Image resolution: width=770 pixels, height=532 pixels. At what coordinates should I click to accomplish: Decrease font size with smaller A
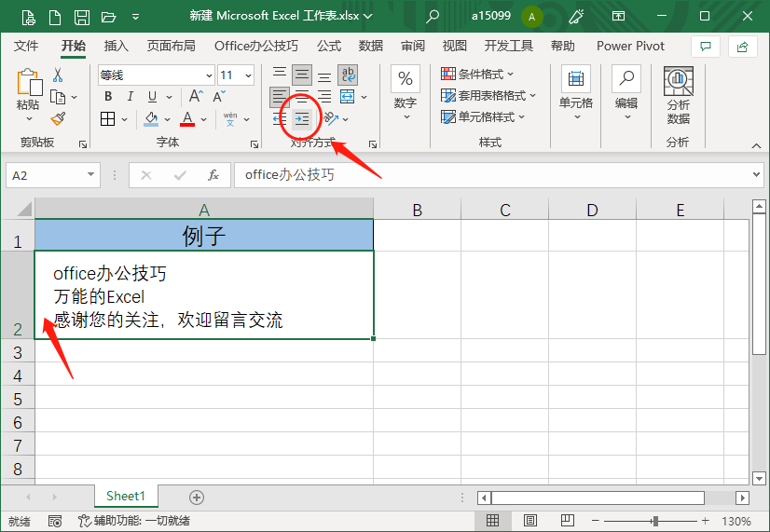point(219,96)
